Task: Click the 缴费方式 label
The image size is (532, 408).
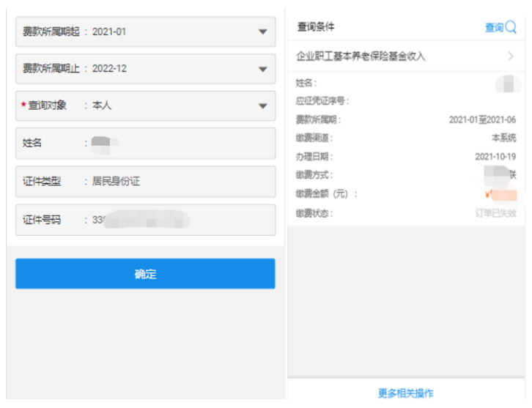Action: pos(314,175)
